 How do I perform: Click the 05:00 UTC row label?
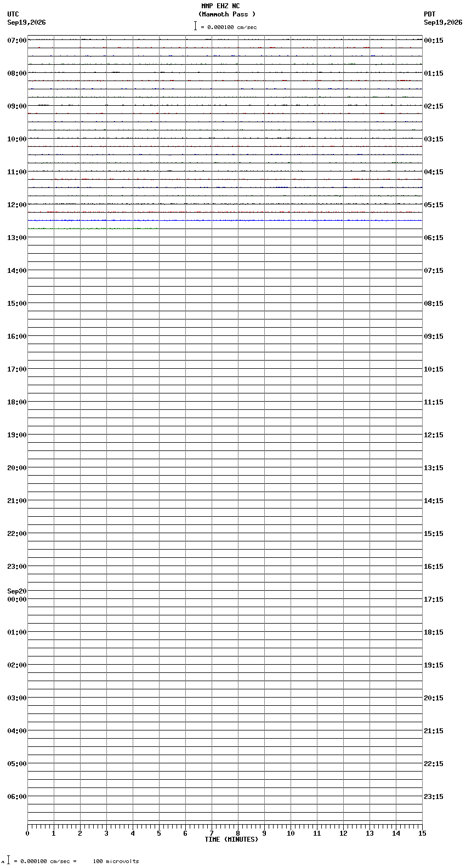click(x=17, y=764)
